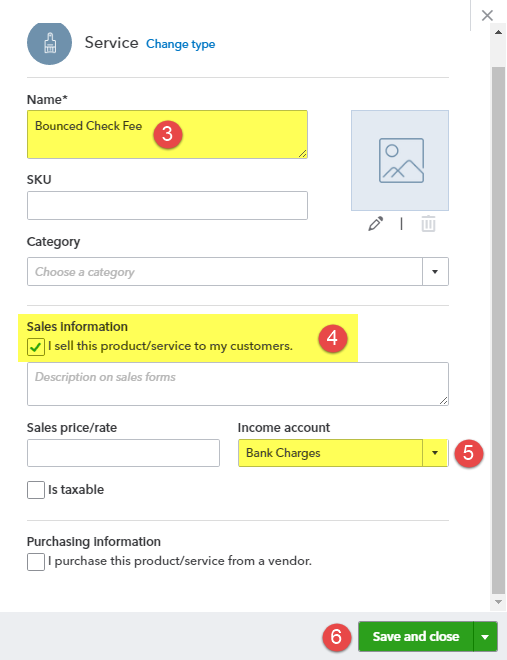Uncheck I sell this product/service checkbox

(x=36, y=347)
